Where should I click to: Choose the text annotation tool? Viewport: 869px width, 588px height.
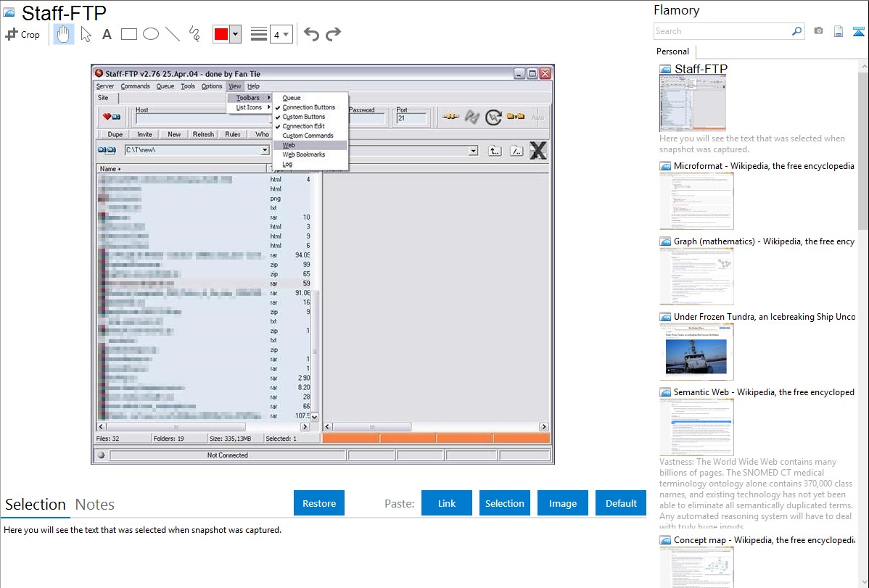[107, 34]
